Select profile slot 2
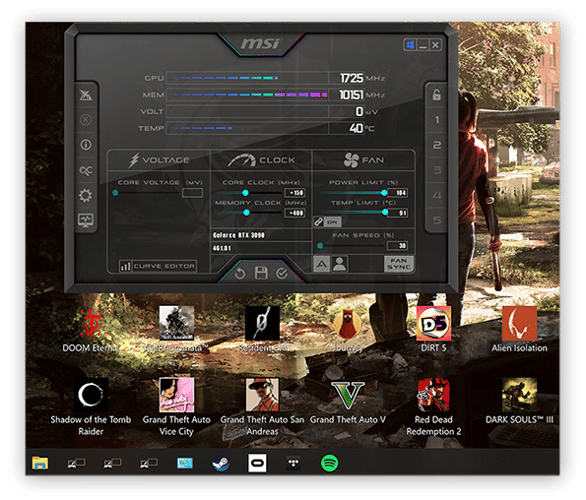This screenshot has width=586, height=500. 437,145
